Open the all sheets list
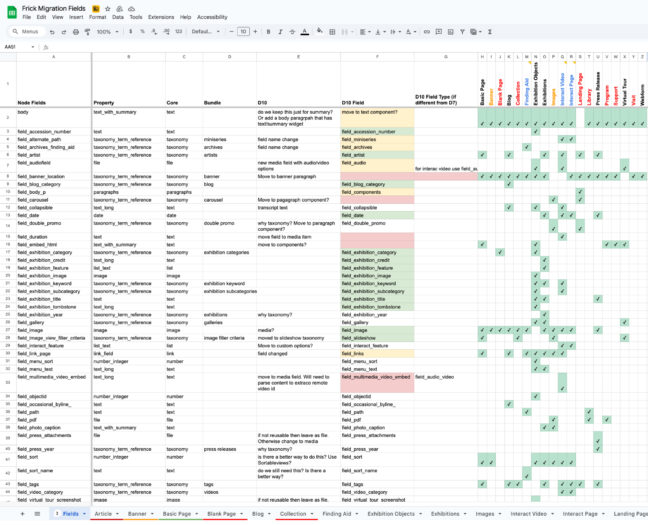This screenshot has width=648, height=525. point(37,514)
